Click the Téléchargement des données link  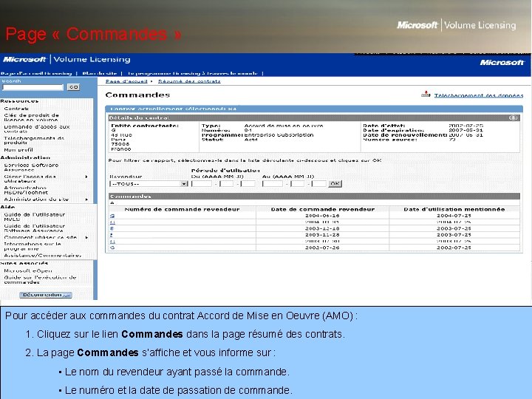pos(479,95)
